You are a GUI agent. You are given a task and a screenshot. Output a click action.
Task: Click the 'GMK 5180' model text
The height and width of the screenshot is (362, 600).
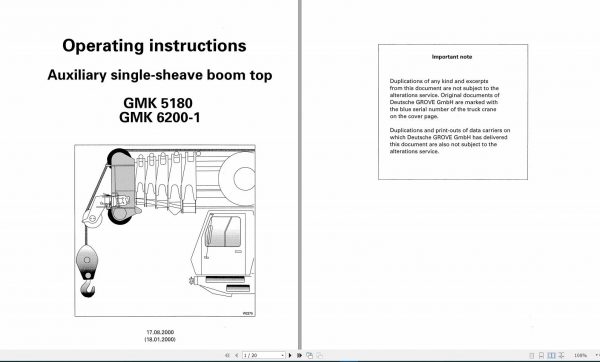pyautogui.click(x=158, y=103)
